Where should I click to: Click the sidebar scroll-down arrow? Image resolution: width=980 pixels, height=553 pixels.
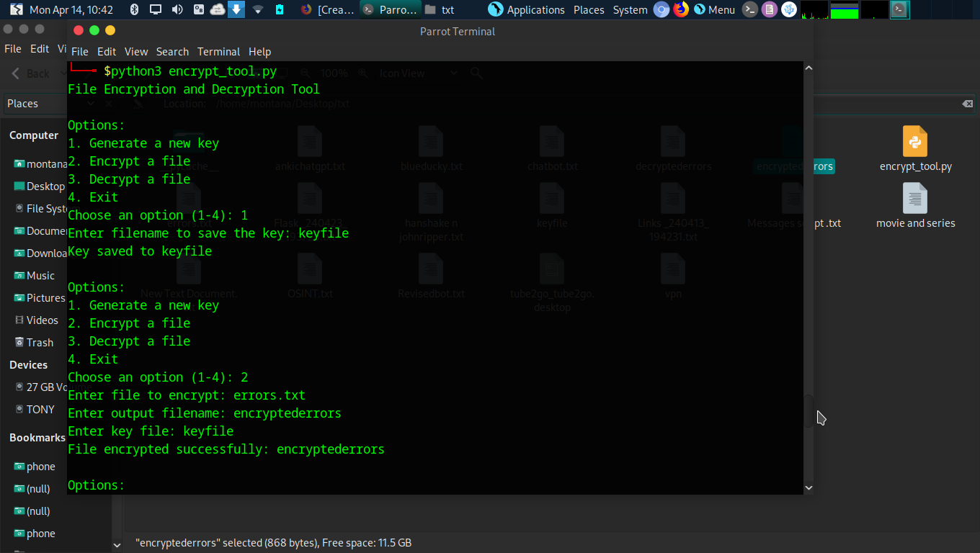coord(117,545)
